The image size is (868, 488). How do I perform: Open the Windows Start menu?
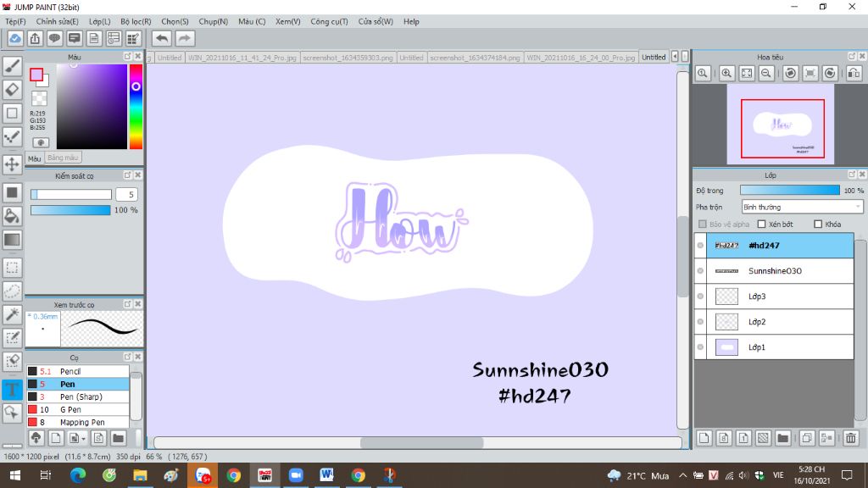click(x=15, y=475)
